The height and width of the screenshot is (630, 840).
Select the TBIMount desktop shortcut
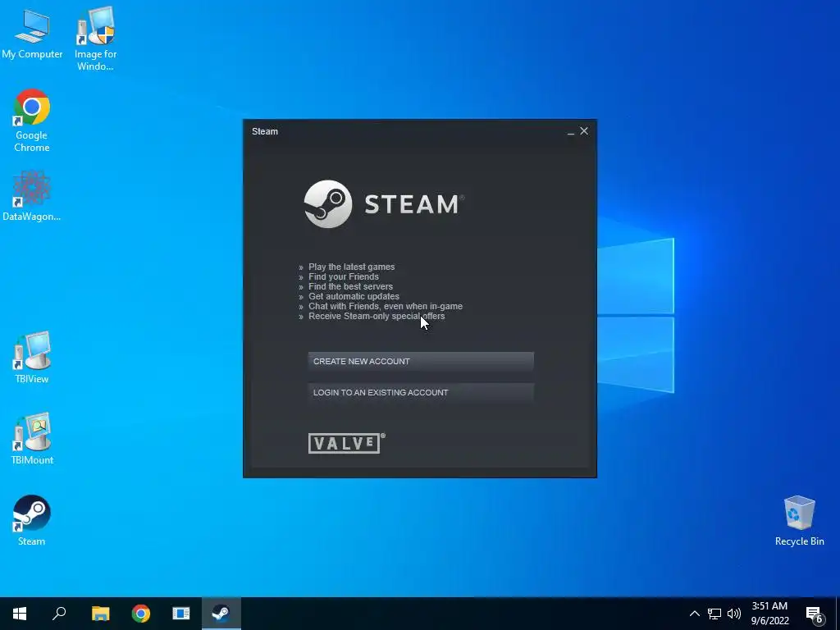[32, 439]
